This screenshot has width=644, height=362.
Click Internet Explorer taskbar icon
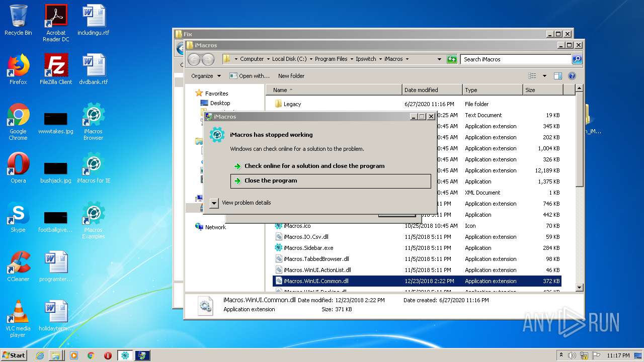40,355
